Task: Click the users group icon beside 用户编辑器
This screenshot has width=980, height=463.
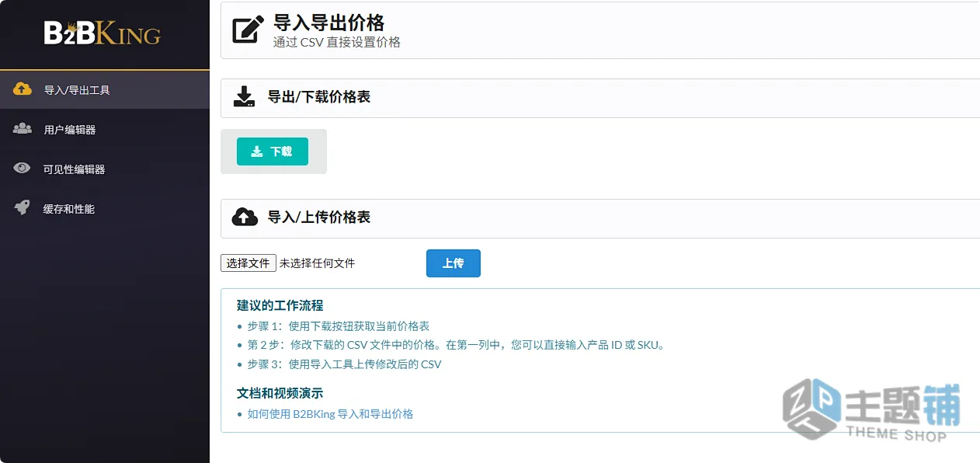Action: click(23, 129)
